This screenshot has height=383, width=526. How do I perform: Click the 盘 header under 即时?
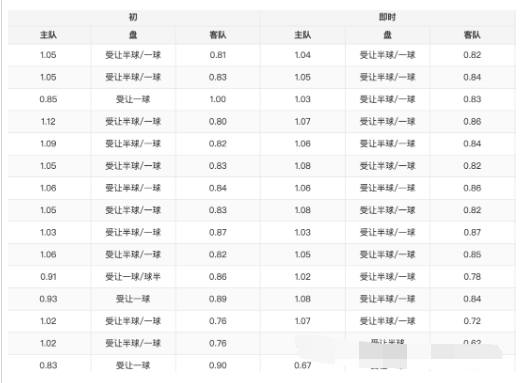pyautogui.click(x=387, y=35)
